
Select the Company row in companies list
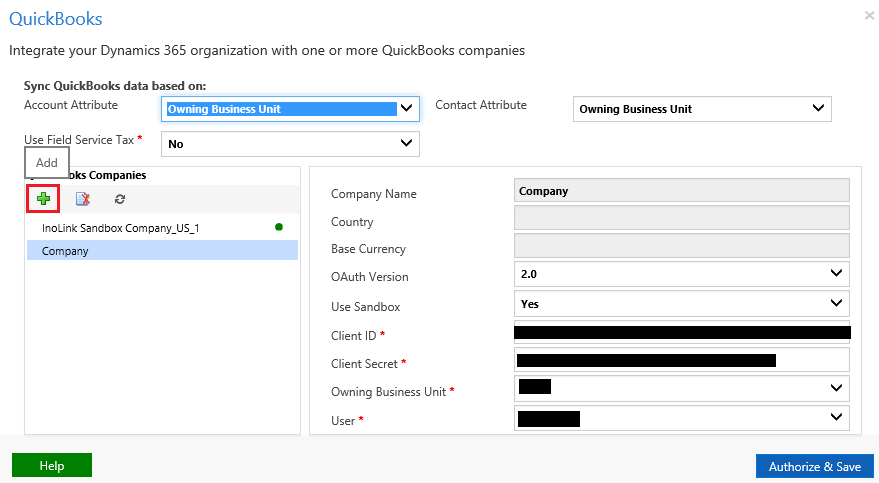pos(163,250)
